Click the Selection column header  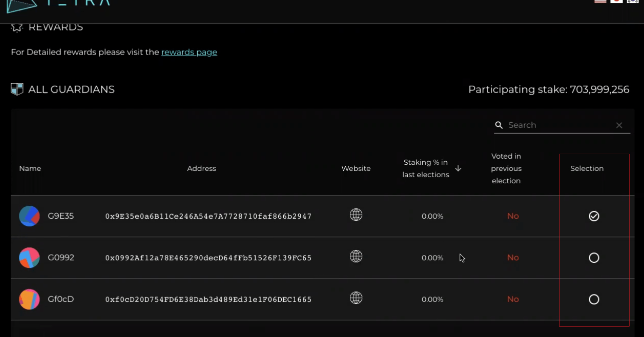point(587,169)
